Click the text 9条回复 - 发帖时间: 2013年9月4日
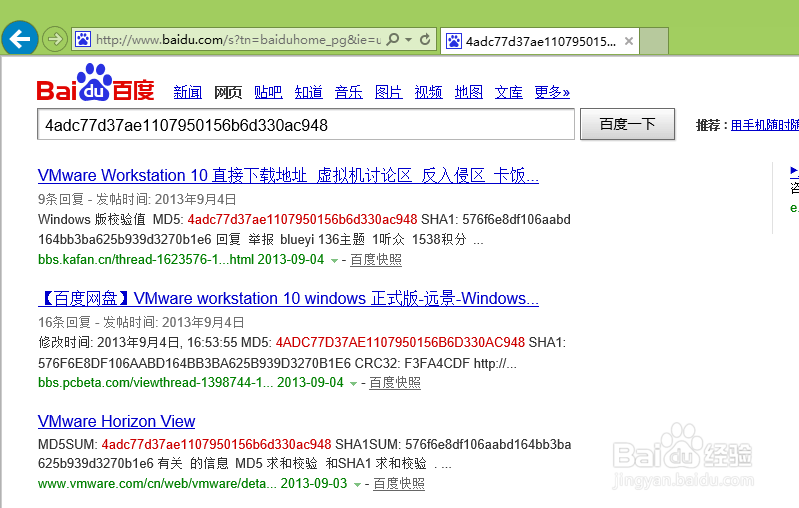Image resolution: width=799 pixels, height=508 pixels. [137, 199]
